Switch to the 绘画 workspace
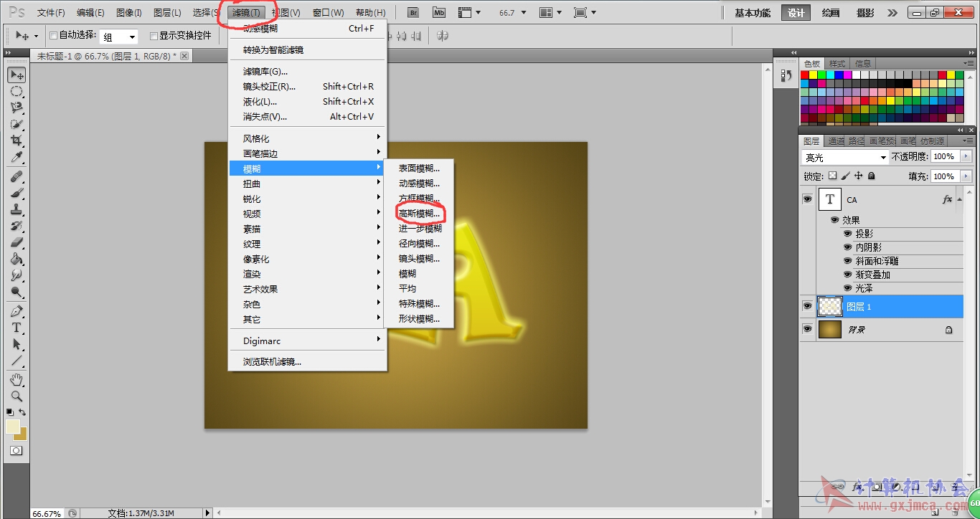Image resolution: width=980 pixels, height=519 pixels. pyautogui.click(x=830, y=13)
